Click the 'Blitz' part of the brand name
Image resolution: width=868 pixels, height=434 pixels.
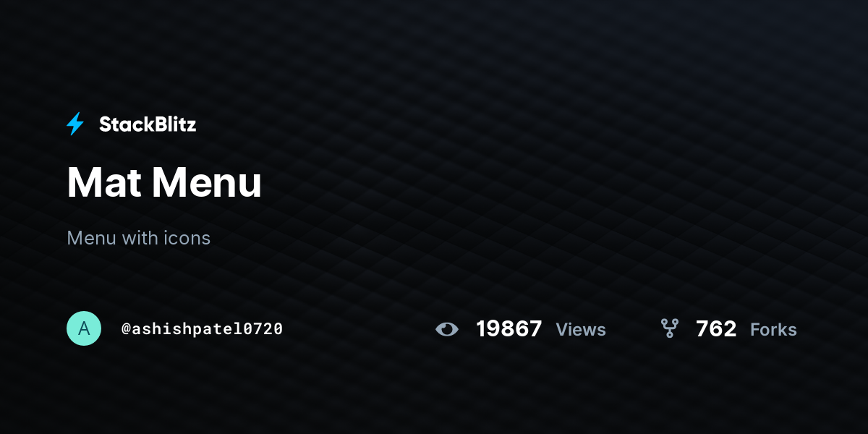pos(172,124)
